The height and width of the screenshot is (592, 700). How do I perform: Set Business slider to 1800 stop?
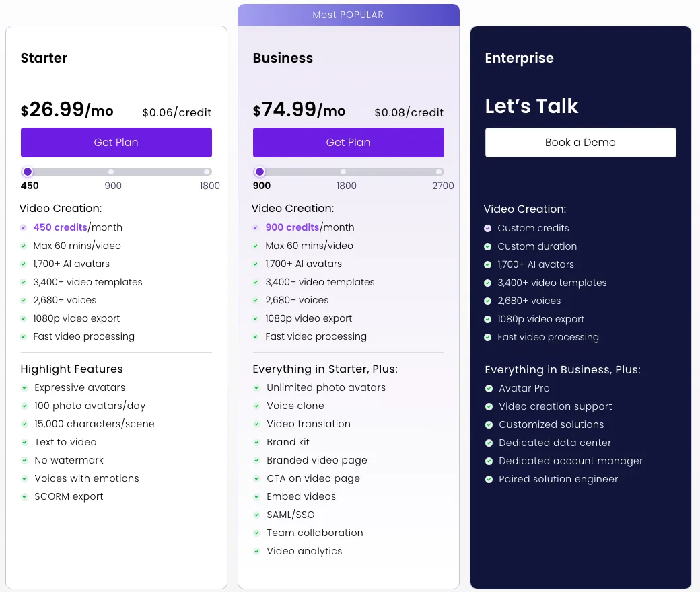click(x=343, y=172)
